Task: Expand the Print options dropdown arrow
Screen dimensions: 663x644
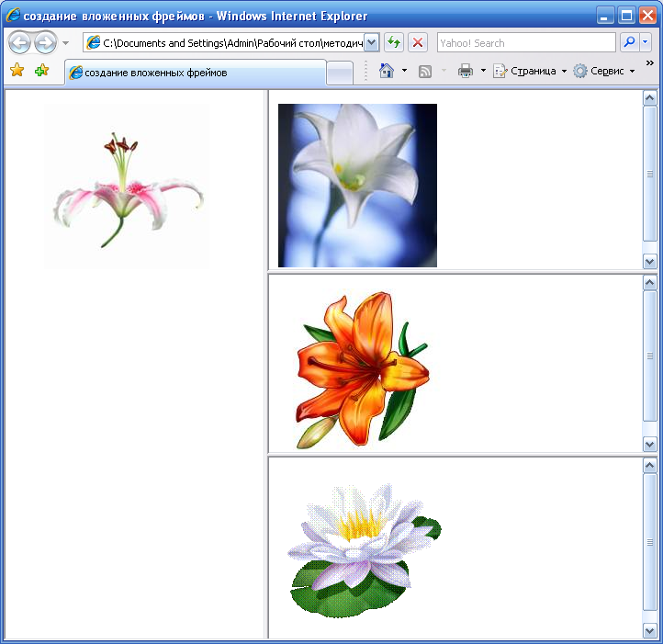Action: click(483, 71)
